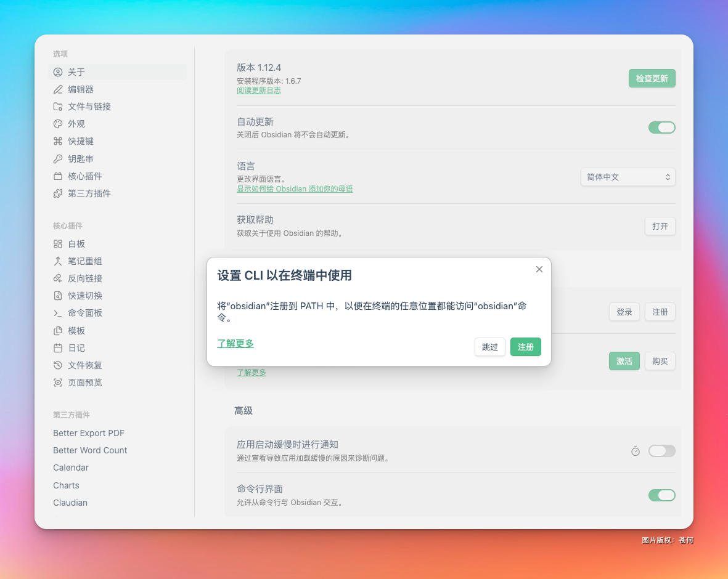This screenshot has width=728, height=579.
Task: Close the CLI setup dialog
Action: tap(539, 269)
